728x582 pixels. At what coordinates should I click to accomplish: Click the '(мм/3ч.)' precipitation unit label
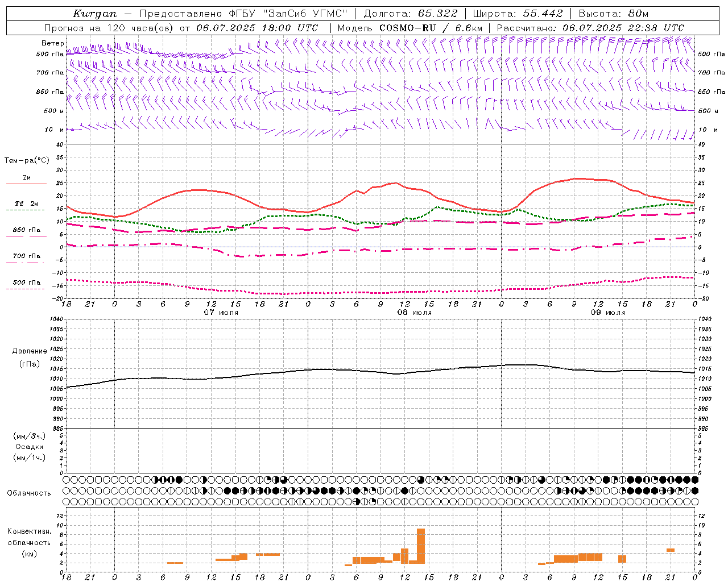click(x=30, y=436)
